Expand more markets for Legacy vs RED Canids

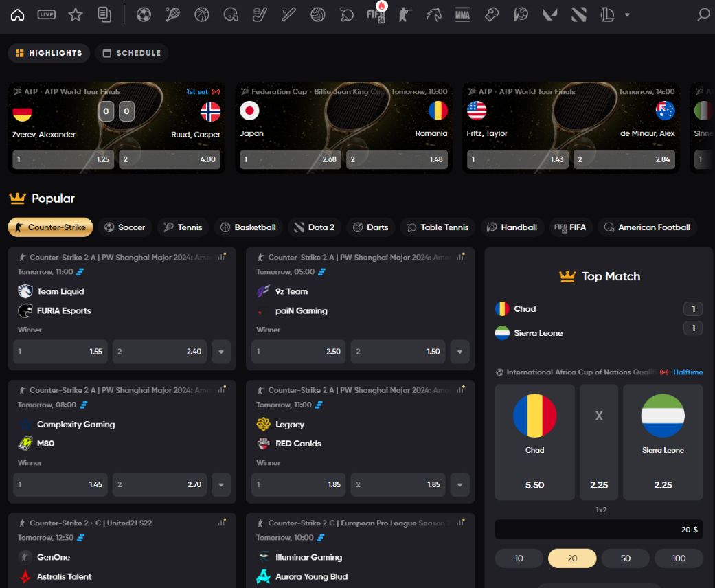pos(459,484)
